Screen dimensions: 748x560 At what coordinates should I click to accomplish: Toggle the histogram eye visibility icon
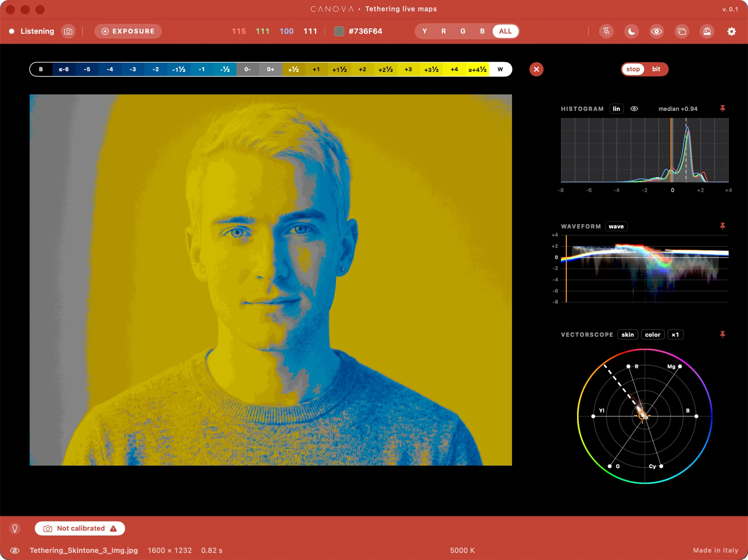coord(634,109)
